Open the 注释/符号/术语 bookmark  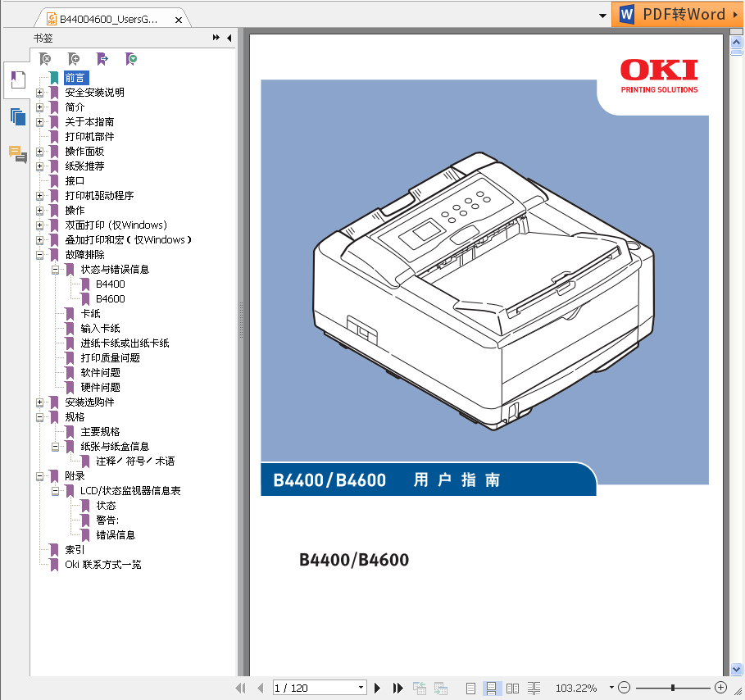click(x=135, y=461)
